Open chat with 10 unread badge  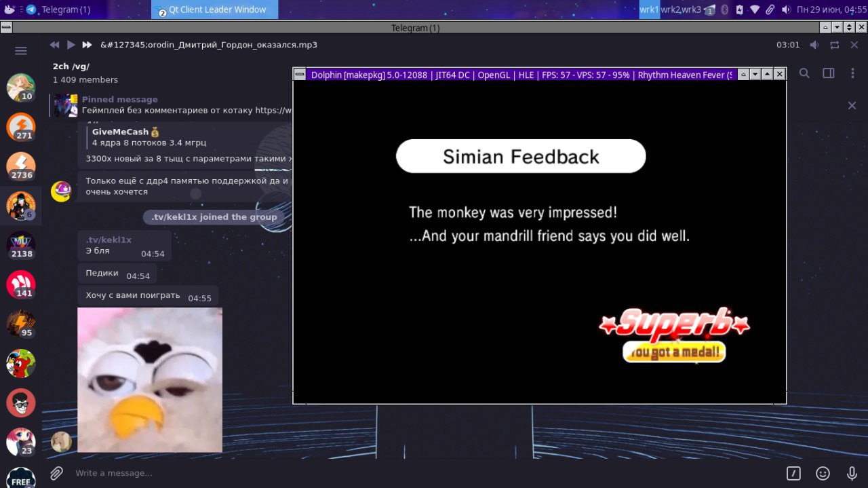(x=21, y=88)
